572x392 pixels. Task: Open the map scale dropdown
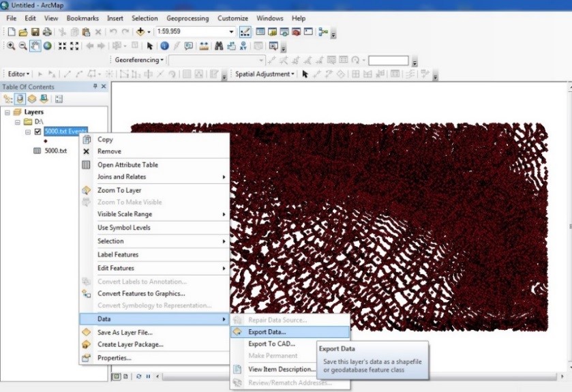[231, 32]
